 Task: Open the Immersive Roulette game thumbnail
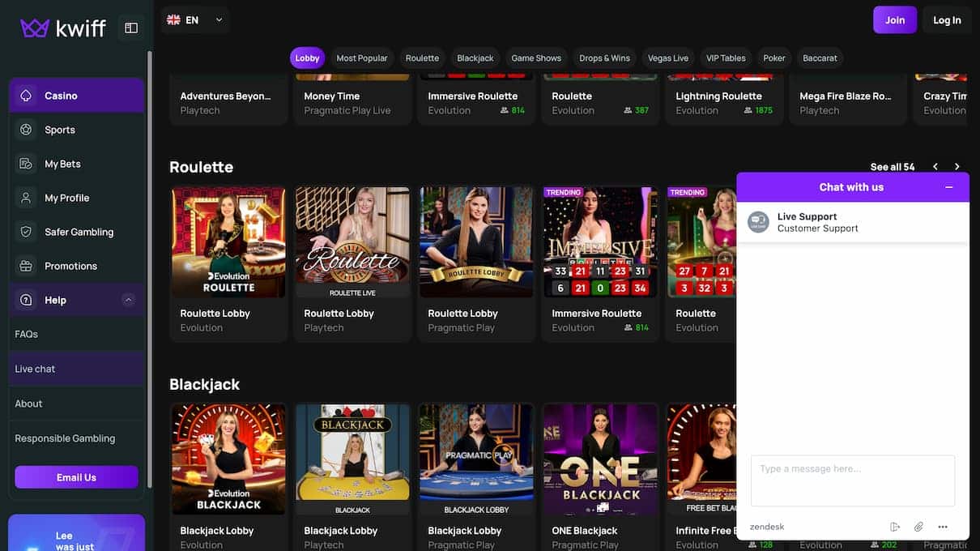[x=600, y=243]
